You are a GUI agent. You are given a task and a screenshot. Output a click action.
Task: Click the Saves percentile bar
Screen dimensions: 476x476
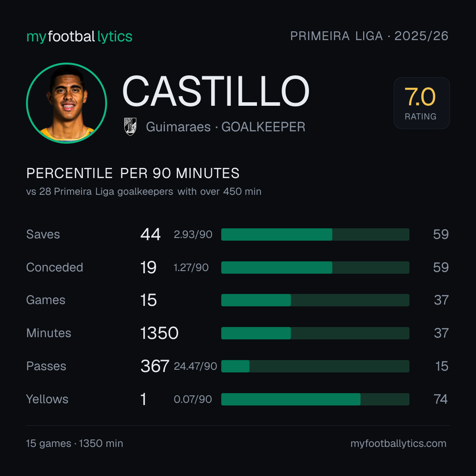[x=315, y=234]
